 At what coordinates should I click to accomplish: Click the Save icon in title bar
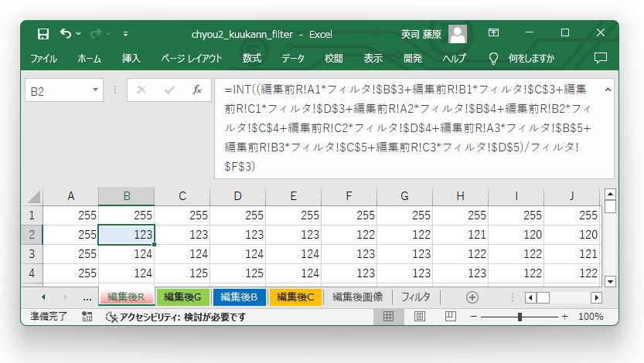(x=43, y=34)
